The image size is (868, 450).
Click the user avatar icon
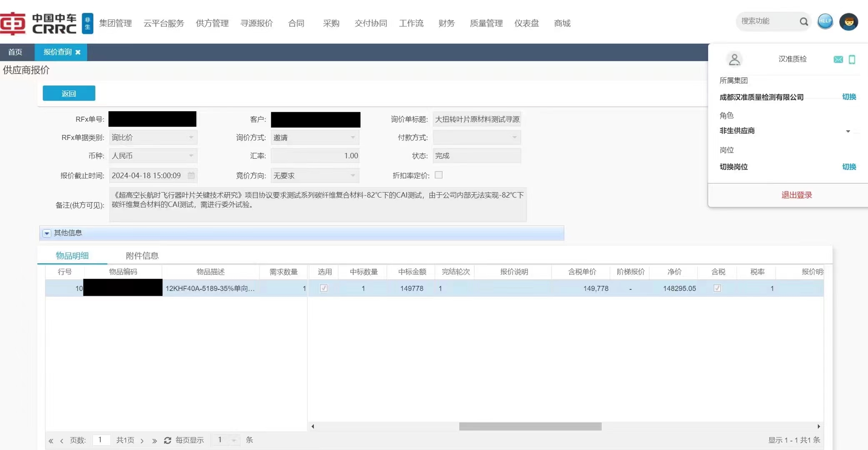[848, 22]
